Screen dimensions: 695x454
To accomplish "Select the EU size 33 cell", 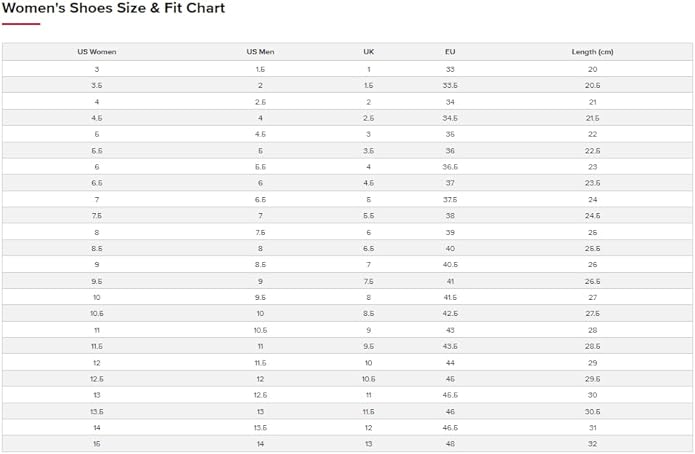I will (x=450, y=69).
